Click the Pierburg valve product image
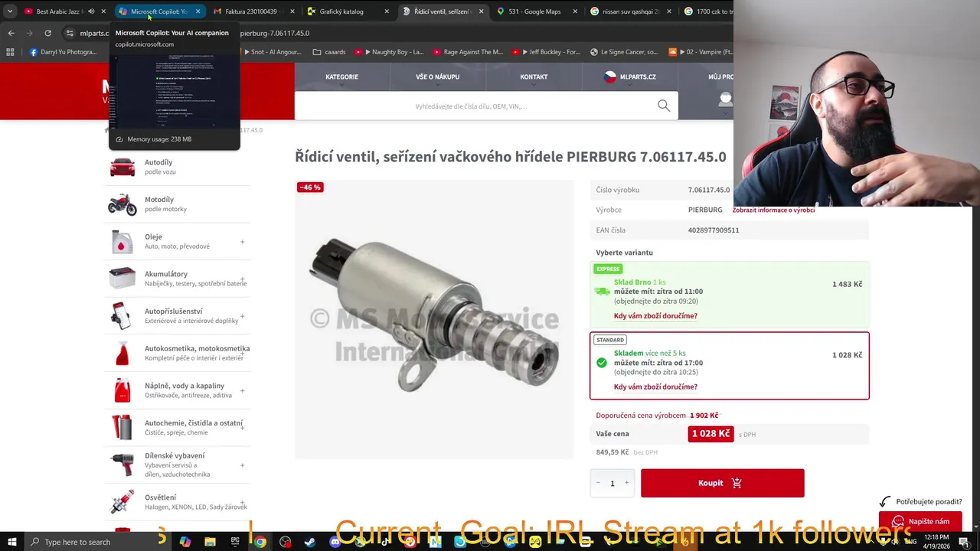 click(x=434, y=319)
